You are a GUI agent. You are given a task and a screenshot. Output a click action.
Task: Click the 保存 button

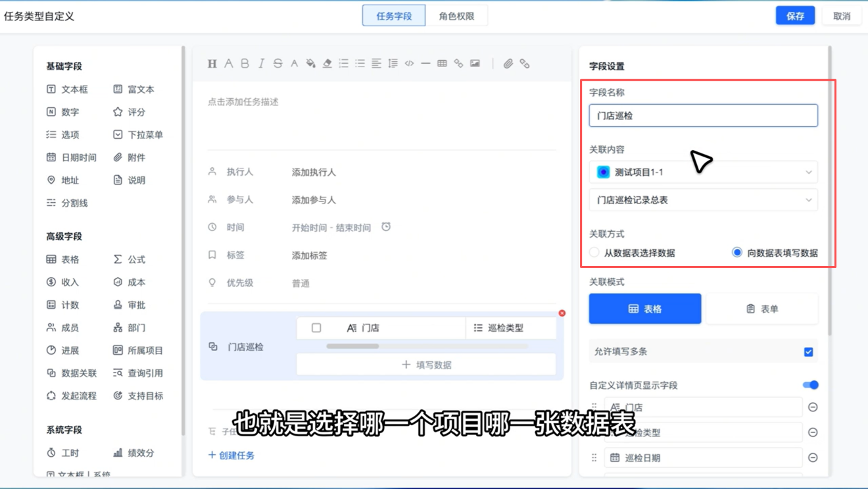click(x=795, y=16)
